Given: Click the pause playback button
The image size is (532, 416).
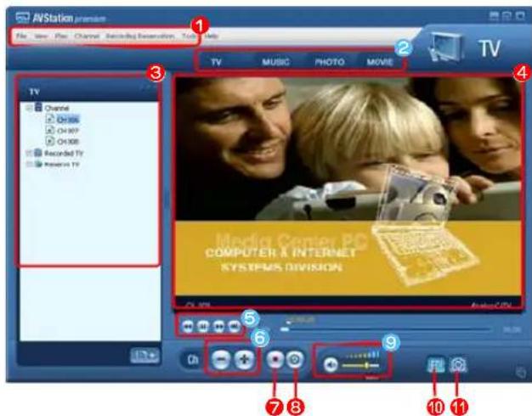Looking at the screenshot, I should (x=203, y=327).
